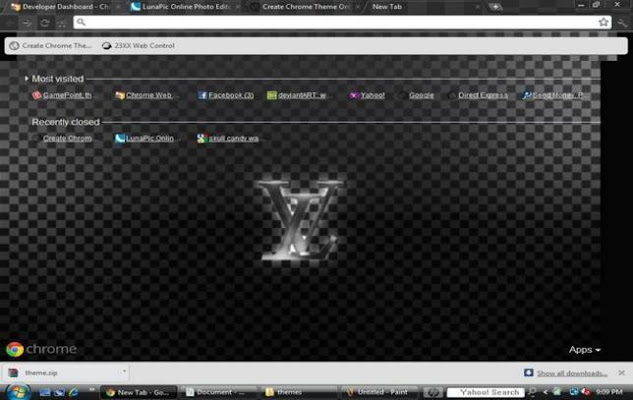Click the Developer Dashboard tab favicon

click(15, 7)
